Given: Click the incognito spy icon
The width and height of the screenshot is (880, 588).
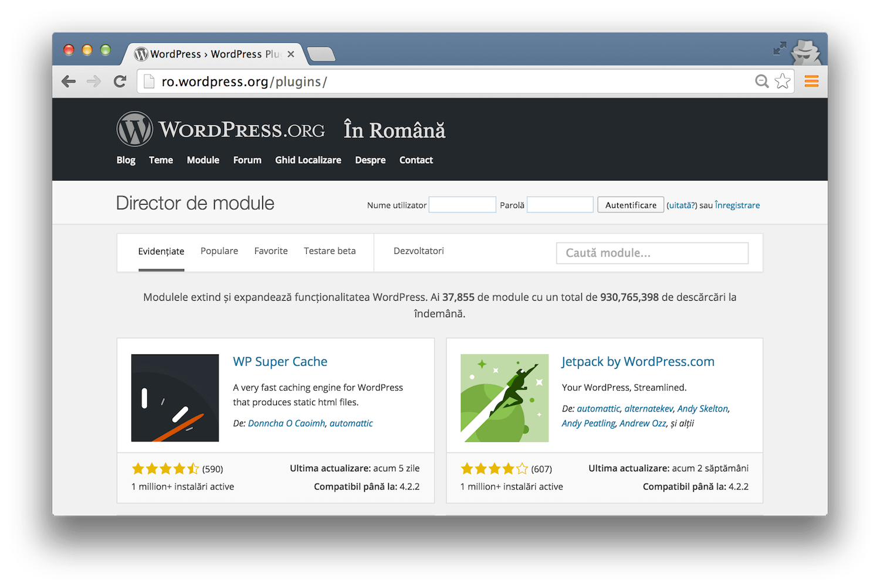Looking at the screenshot, I should coord(807,53).
